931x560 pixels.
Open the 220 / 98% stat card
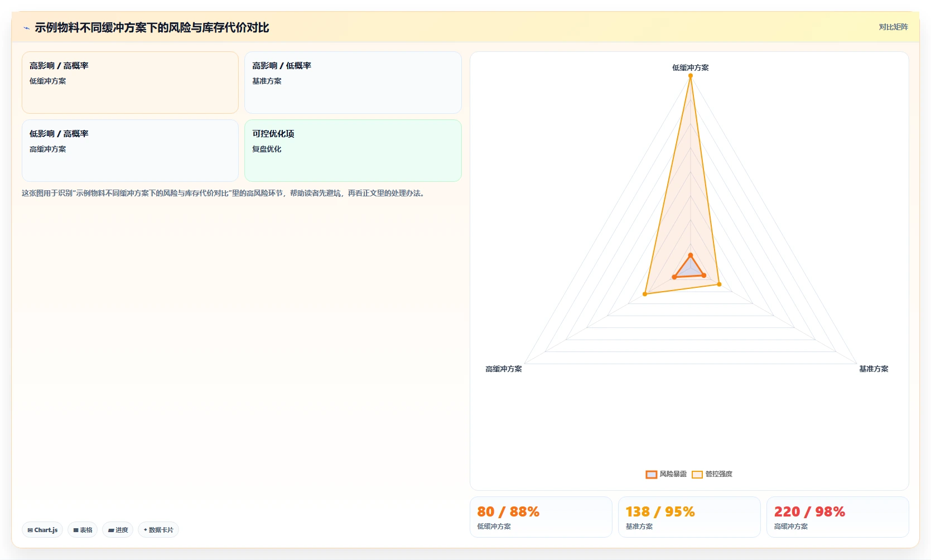pyautogui.click(x=837, y=517)
